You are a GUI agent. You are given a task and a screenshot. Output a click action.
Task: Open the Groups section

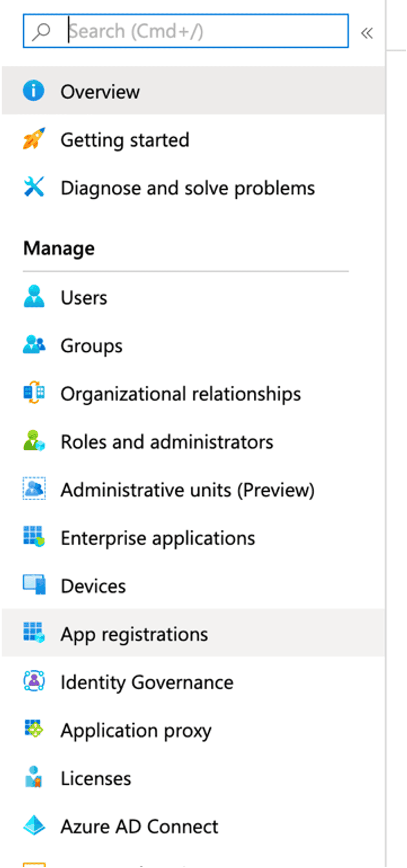pyautogui.click(x=91, y=346)
